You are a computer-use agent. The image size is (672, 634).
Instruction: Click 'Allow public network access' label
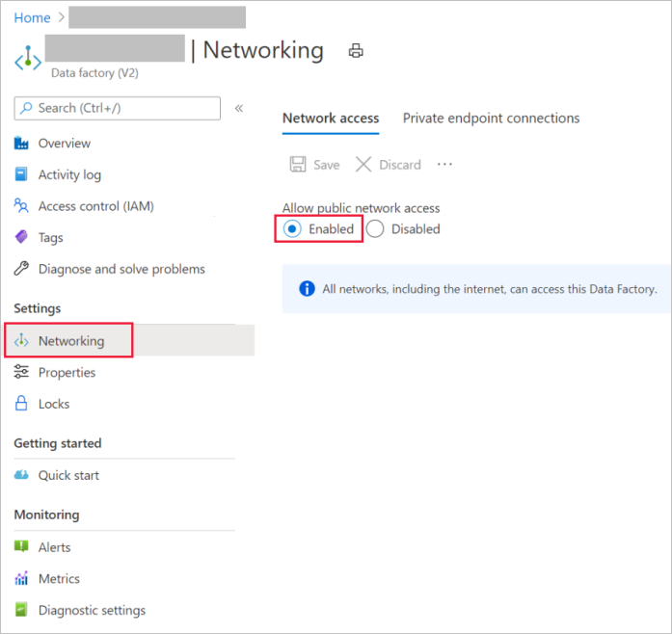(361, 208)
